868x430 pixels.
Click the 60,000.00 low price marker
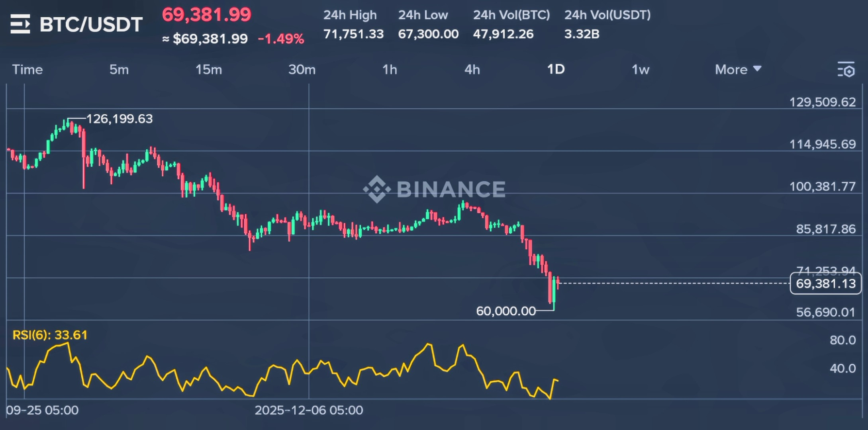pyautogui.click(x=506, y=311)
